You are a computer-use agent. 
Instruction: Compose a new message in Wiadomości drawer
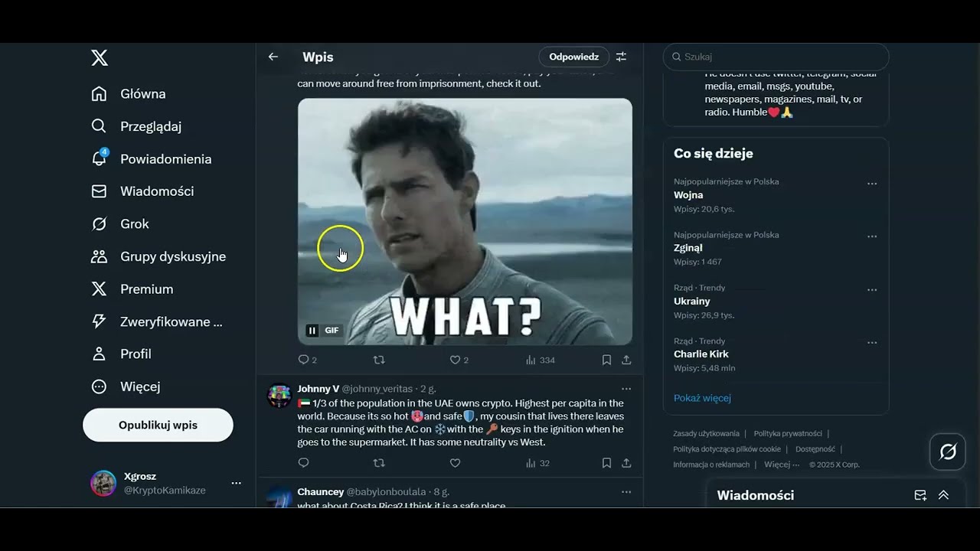[x=920, y=495]
